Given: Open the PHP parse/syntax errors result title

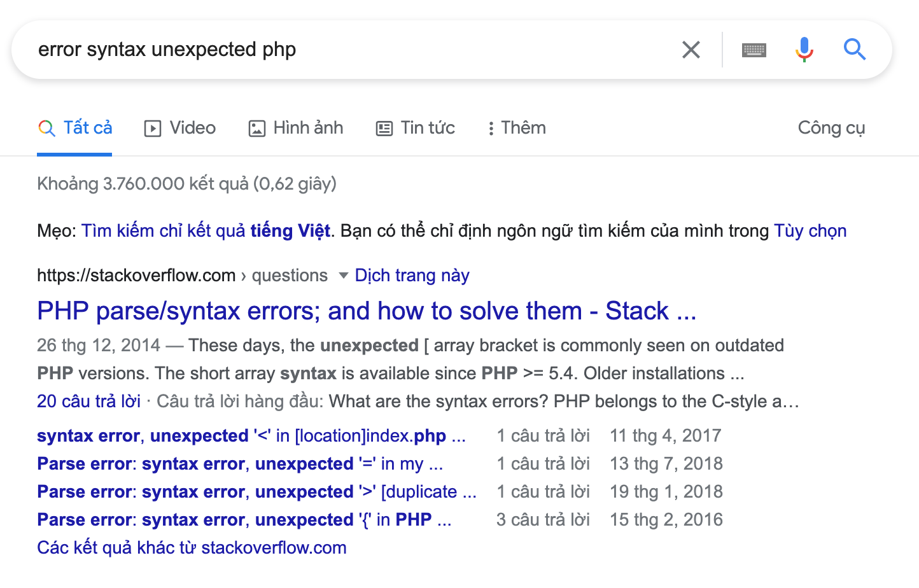Looking at the screenshot, I should (x=367, y=311).
